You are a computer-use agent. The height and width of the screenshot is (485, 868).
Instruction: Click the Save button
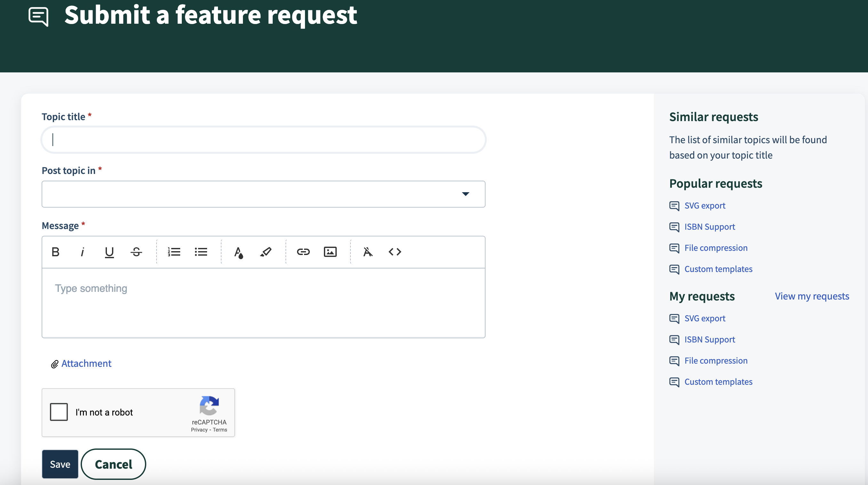point(60,464)
